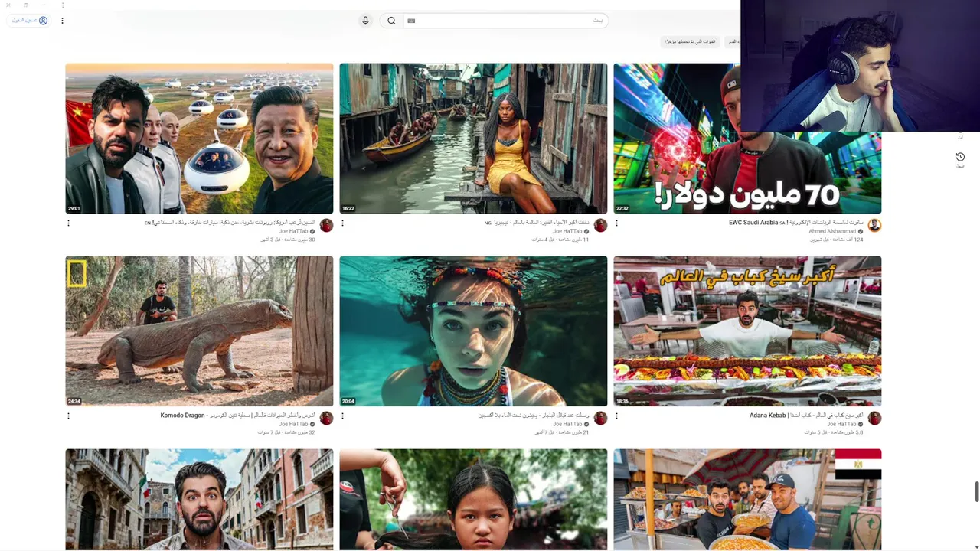Click Joe HaTTab name under Komodo Dragon video
This screenshot has width=980, height=551.
coord(293,424)
